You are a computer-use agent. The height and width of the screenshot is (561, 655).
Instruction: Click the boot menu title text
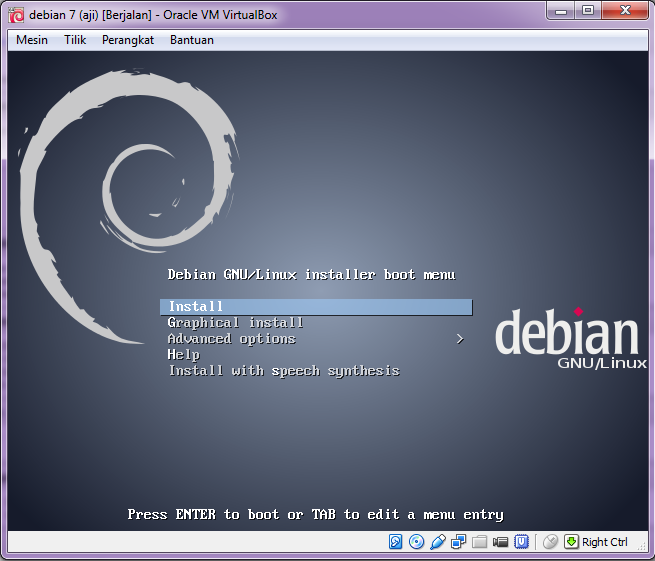311,275
